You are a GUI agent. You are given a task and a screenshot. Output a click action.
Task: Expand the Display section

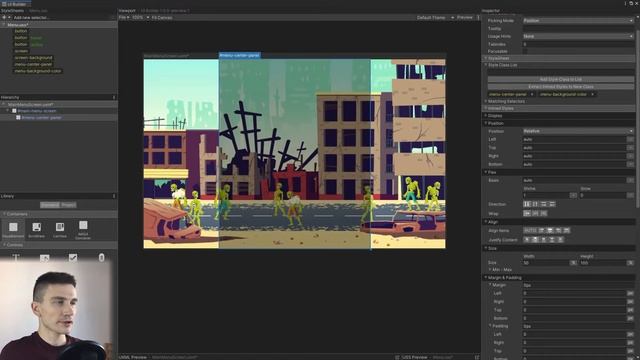[486, 116]
